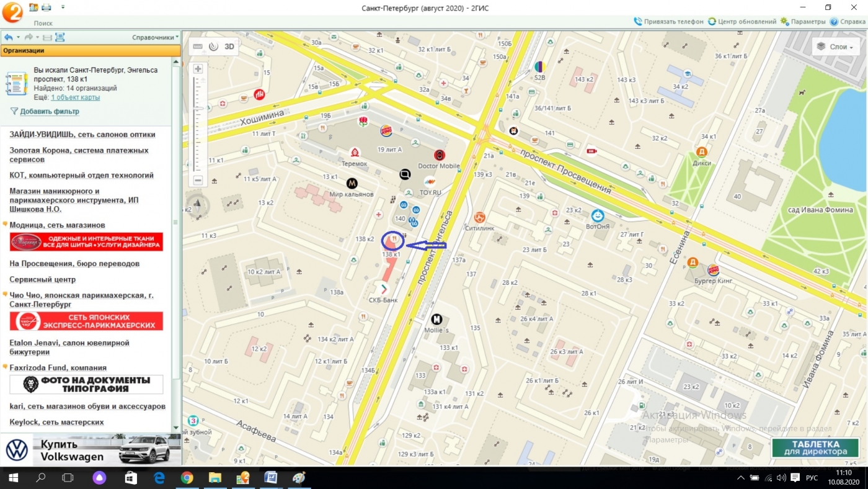This screenshot has height=489, width=868.
Task: Click Таблетка для директора ad banner
Action: tap(815, 448)
